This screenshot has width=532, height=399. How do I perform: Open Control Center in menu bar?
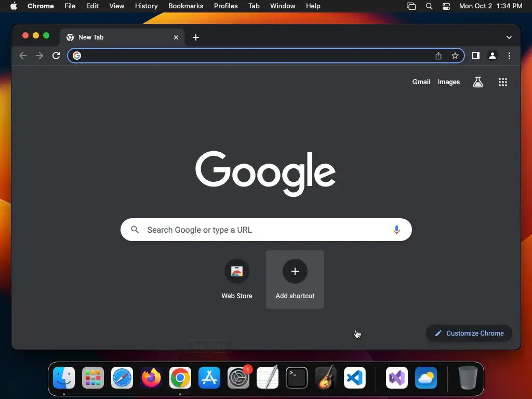coord(446,6)
